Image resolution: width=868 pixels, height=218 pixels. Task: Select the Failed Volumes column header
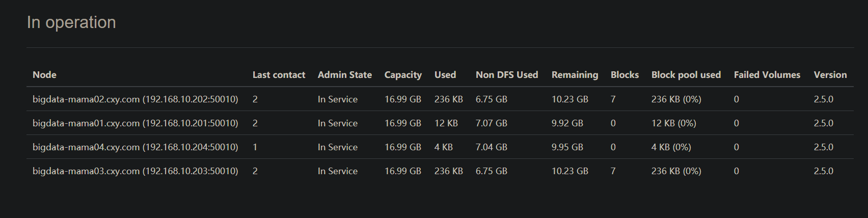pos(767,75)
